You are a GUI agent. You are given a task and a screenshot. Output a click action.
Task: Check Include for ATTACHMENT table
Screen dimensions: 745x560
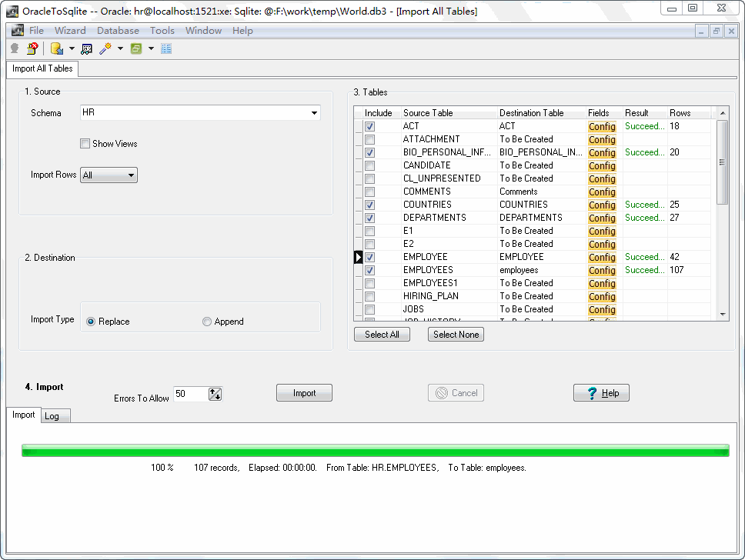[x=369, y=140]
